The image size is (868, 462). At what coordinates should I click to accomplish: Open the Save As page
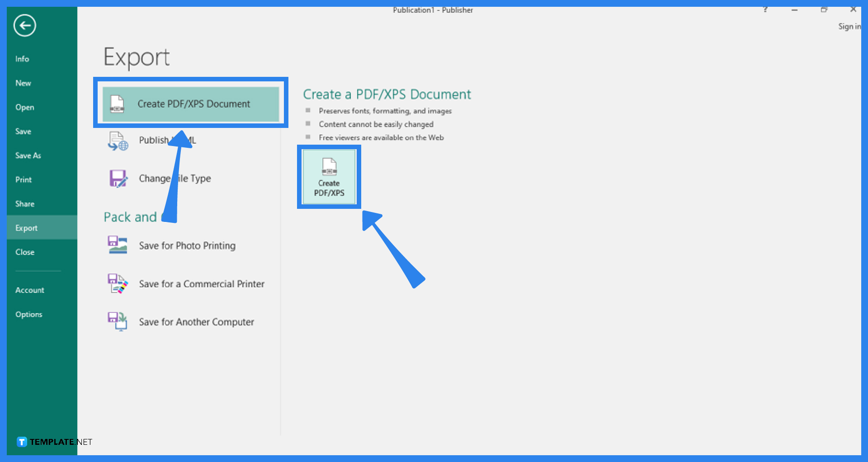pyautogui.click(x=28, y=155)
